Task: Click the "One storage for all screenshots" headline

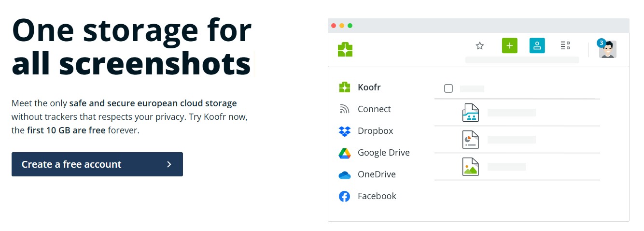Action: coord(131,47)
